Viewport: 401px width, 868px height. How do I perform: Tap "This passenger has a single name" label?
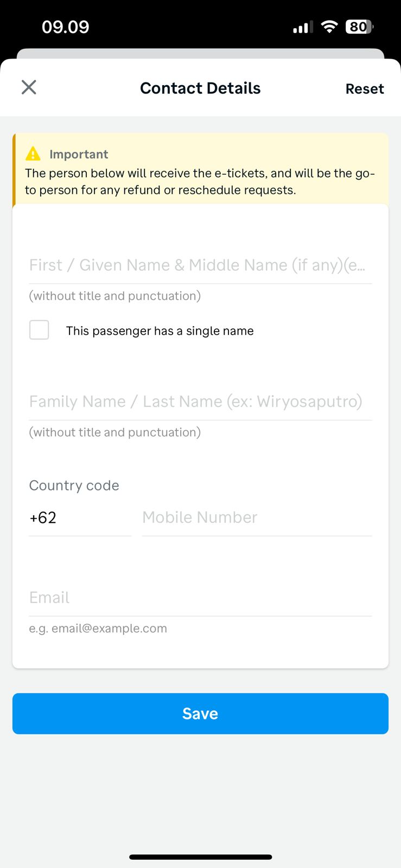[160, 331]
